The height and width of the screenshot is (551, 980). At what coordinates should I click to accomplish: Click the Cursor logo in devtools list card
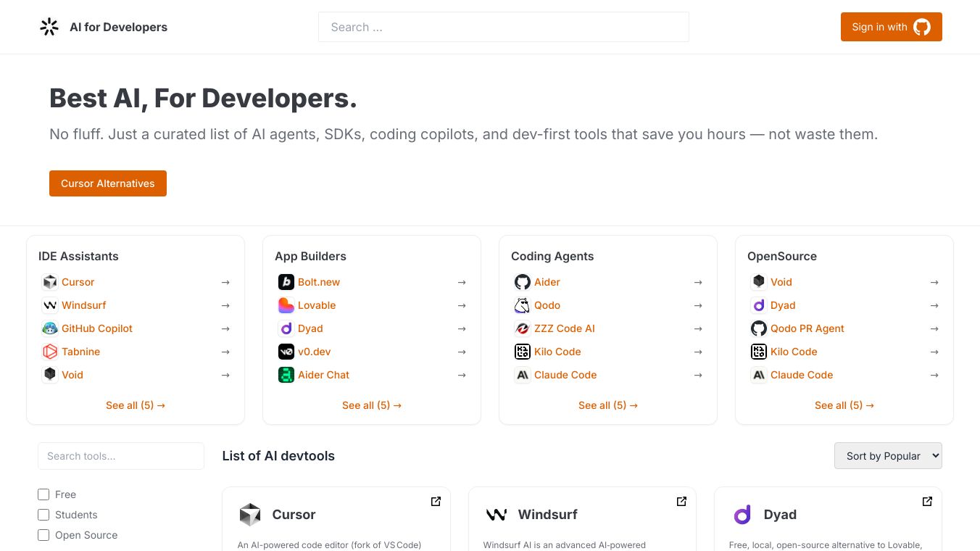tap(250, 515)
